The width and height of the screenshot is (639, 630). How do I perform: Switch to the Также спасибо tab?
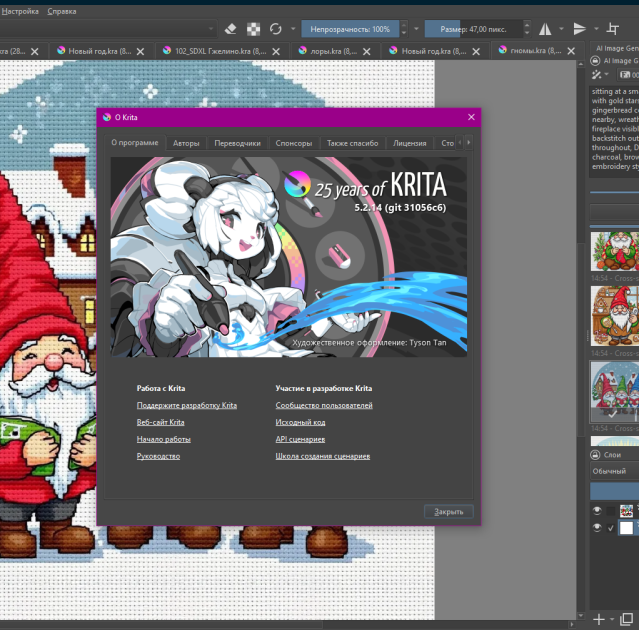[353, 143]
